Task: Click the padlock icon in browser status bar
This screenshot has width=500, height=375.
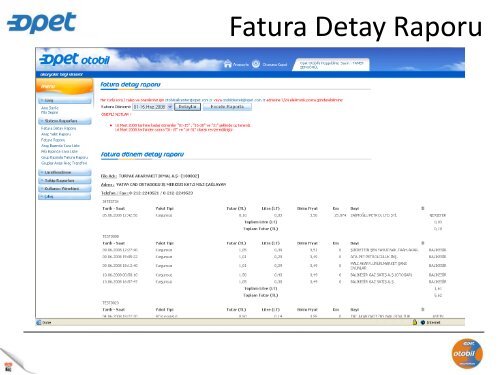Action: coord(415,322)
